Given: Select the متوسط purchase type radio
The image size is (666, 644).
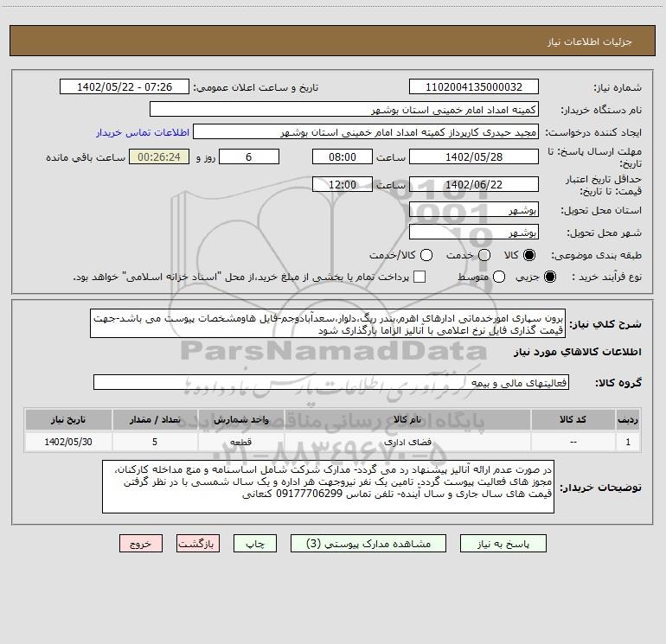Looking at the screenshot, I should pos(499,277).
